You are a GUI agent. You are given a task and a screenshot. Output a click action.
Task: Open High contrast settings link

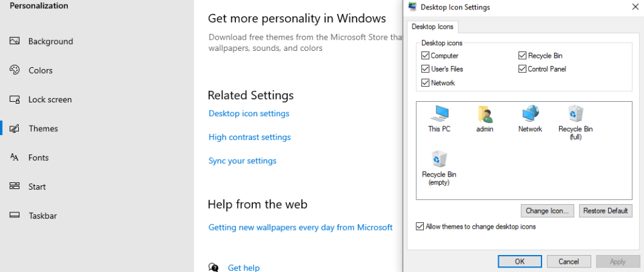tap(250, 137)
